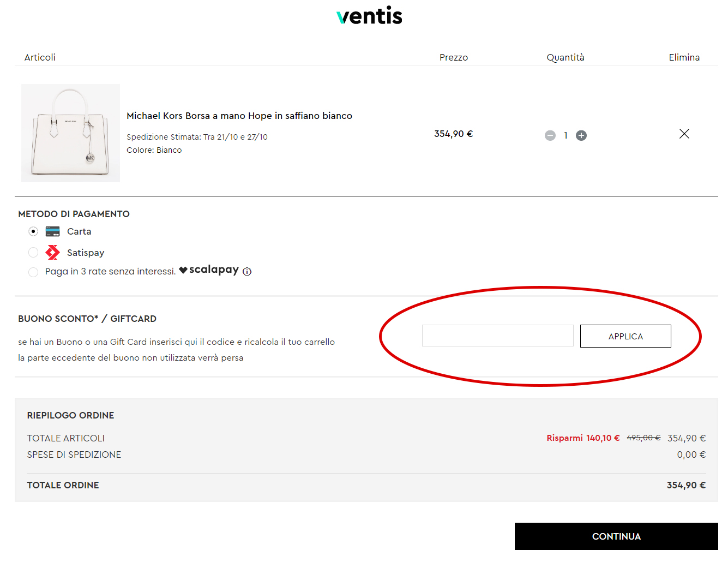Click the Elimina column header
This screenshot has width=728, height=562.
684,57
